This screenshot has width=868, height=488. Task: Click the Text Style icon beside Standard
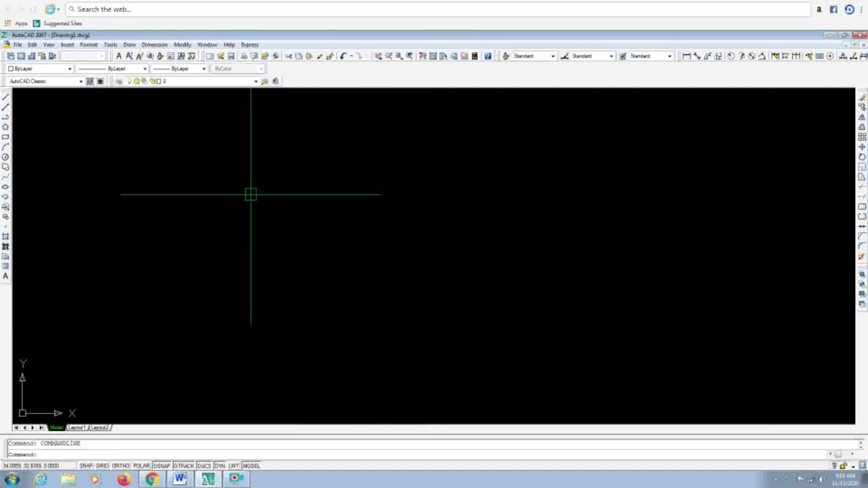506,56
